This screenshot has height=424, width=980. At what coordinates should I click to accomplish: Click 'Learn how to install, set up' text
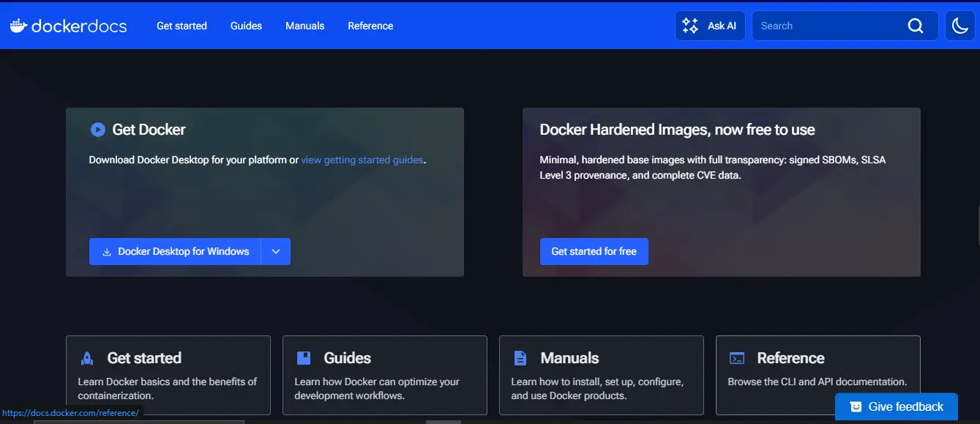point(597,389)
